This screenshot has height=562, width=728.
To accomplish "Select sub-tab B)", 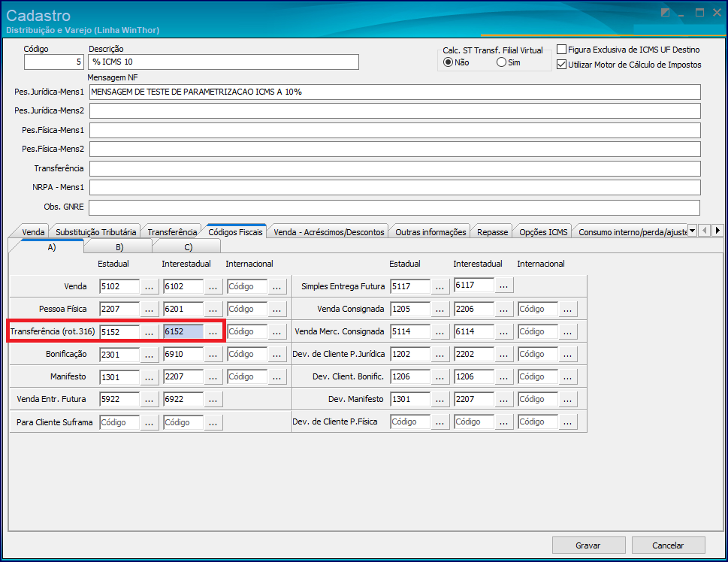I will (x=119, y=247).
